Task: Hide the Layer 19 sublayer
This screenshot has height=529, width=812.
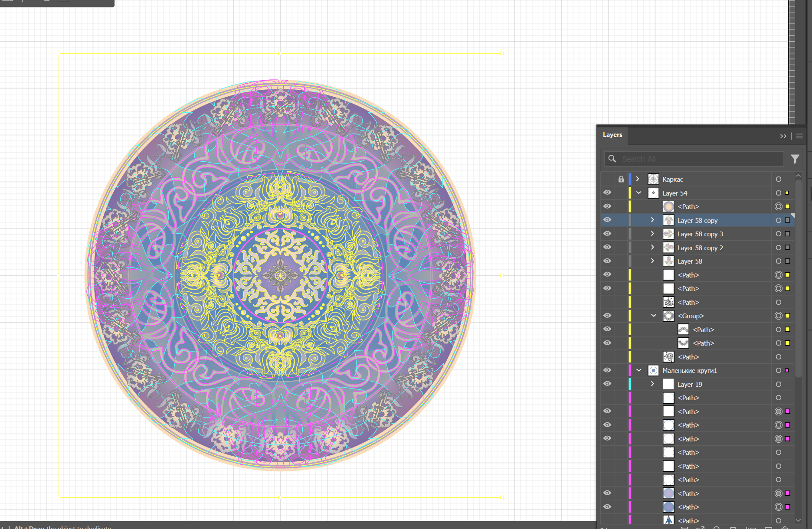Action: (x=607, y=384)
